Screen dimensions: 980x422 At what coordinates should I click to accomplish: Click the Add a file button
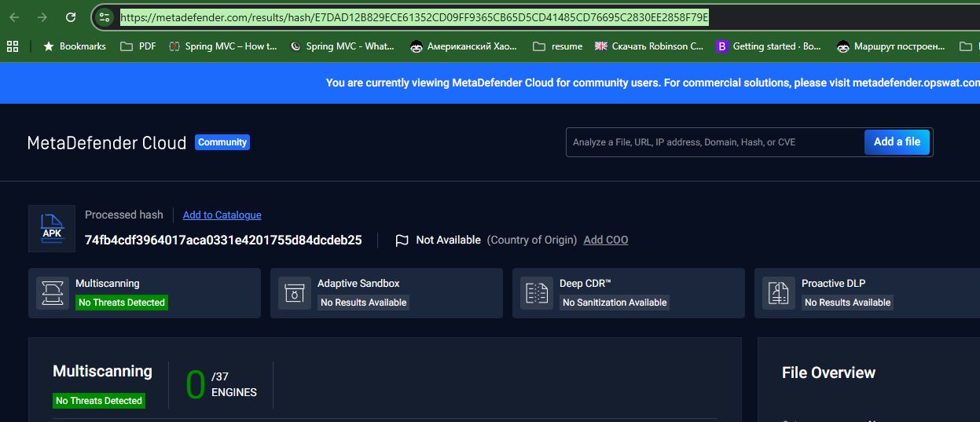[897, 142]
